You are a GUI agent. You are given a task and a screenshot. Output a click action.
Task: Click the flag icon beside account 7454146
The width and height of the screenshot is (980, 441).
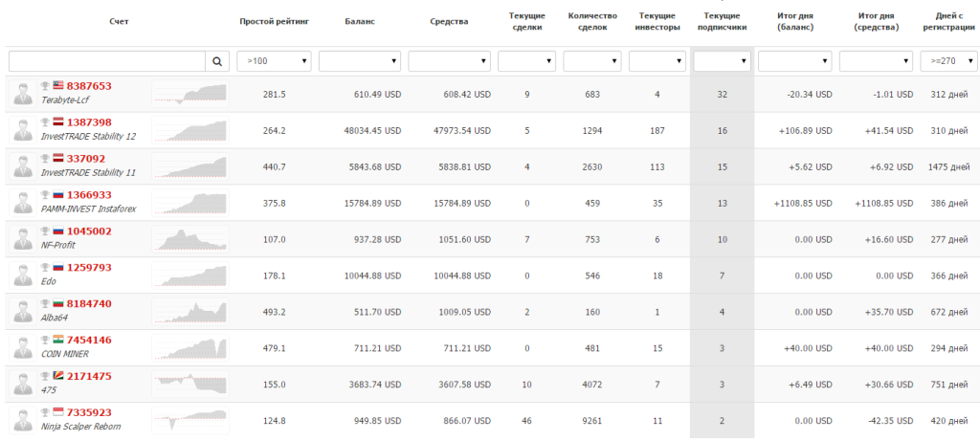[57, 341]
